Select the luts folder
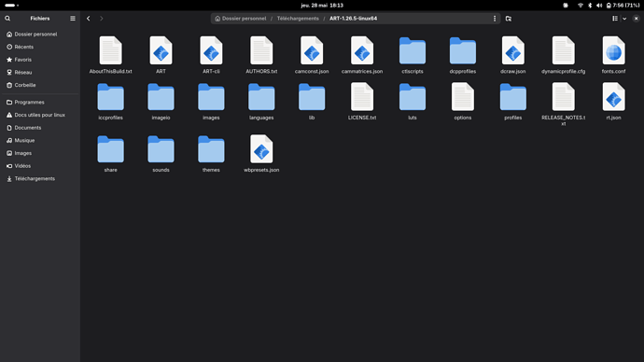This screenshot has width=644, height=362. tap(413, 102)
